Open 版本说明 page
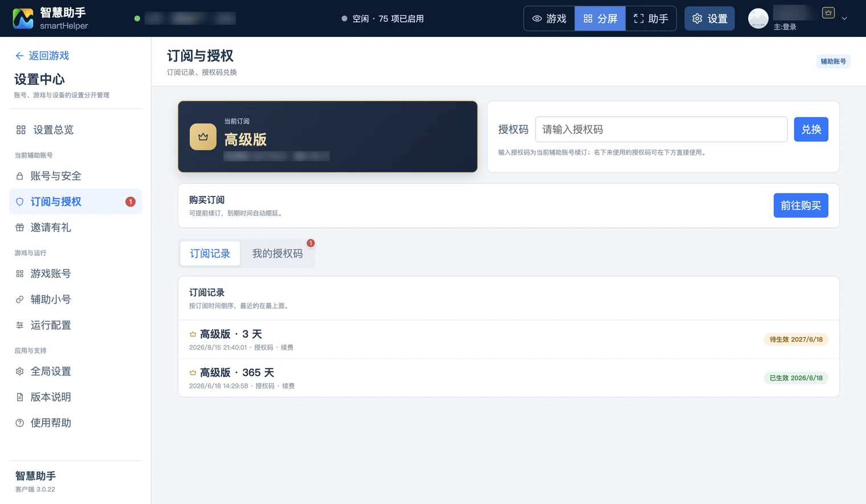The width and height of the screenshot is (866, 504). tap(75, 397)
